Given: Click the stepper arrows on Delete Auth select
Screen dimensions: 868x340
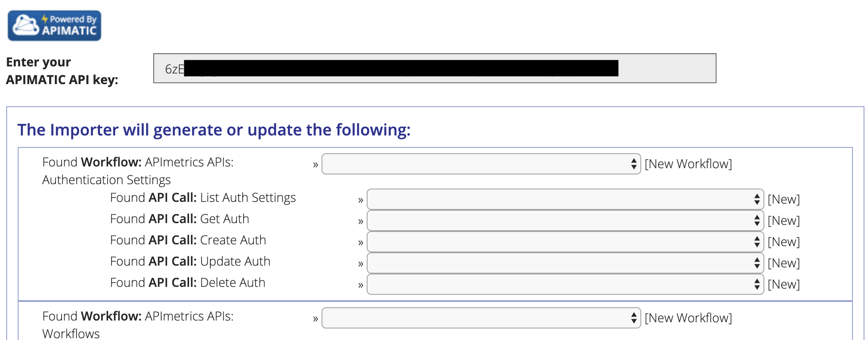Looking at the screenshot, I should tap(757, 284).
